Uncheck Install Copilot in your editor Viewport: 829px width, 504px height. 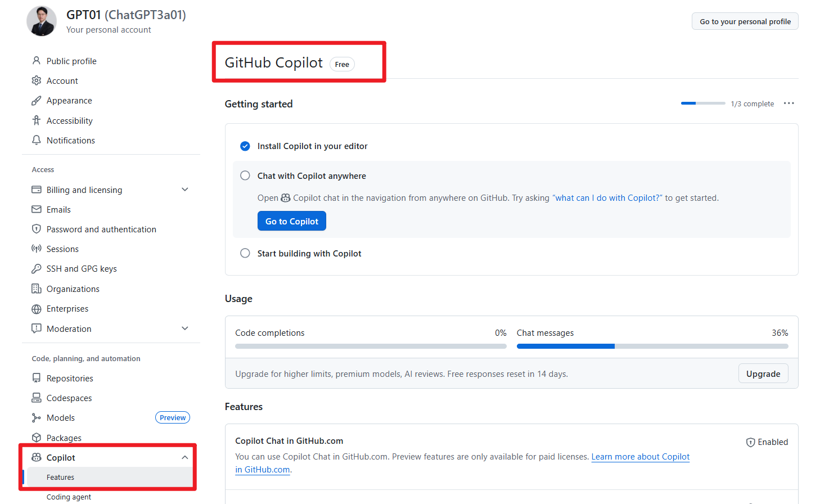click(245, 146)
